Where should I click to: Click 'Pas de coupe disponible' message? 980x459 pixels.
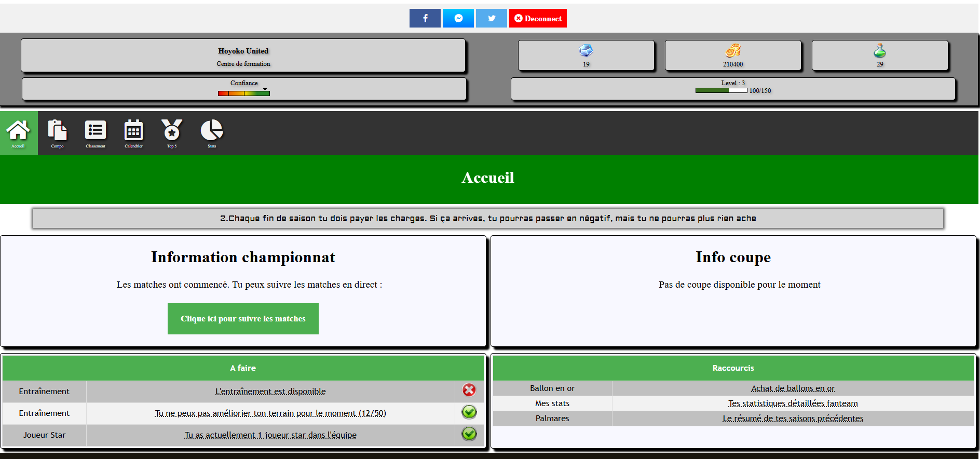point(740,285)
